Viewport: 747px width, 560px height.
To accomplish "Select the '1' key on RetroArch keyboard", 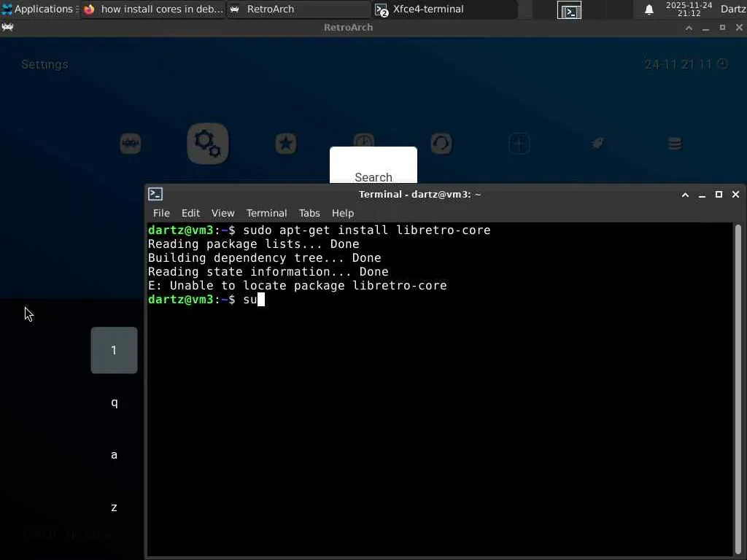I will [115, 350].
